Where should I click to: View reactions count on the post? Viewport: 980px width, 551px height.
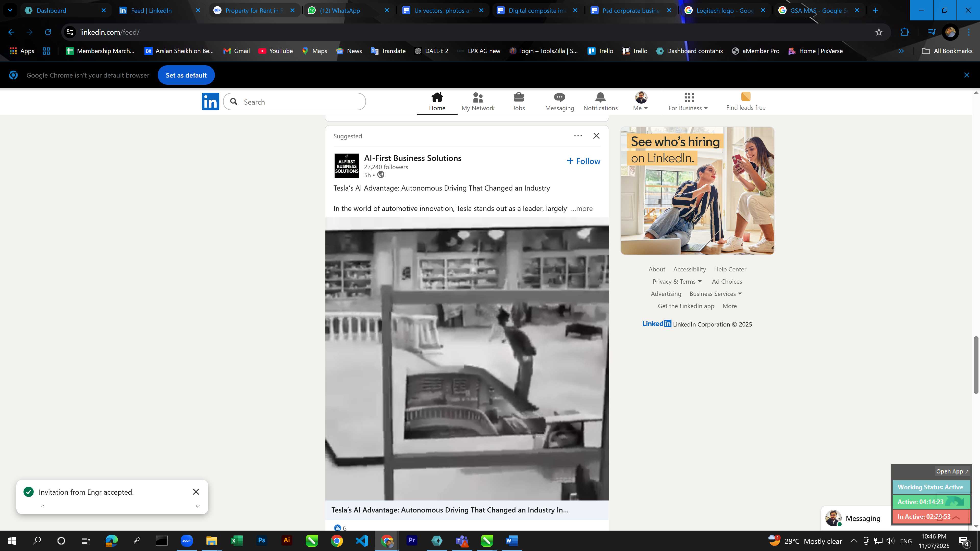[x=340, y=528]
